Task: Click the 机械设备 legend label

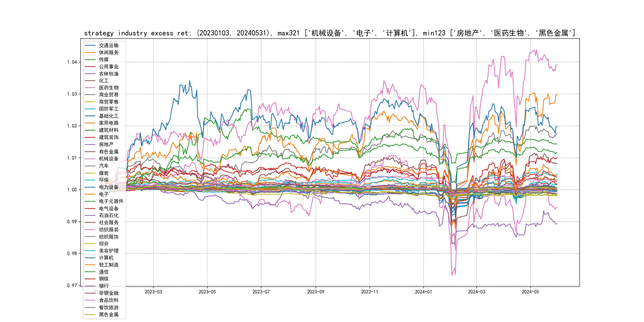Action: [109, 159]
